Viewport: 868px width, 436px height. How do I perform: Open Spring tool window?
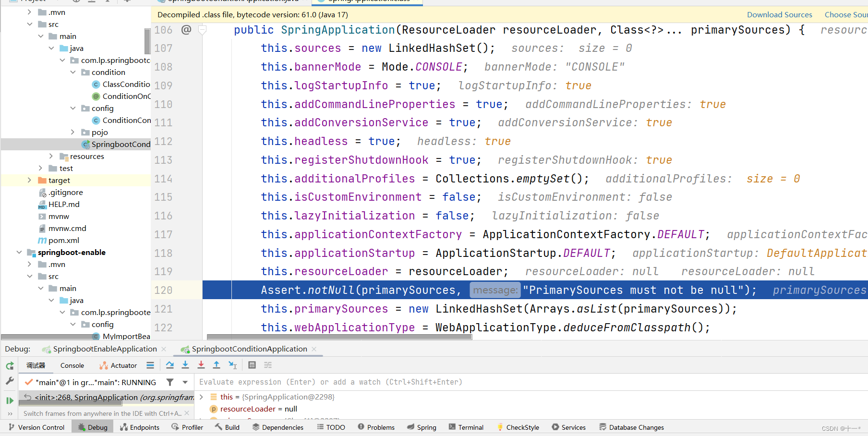pos(422,427)
